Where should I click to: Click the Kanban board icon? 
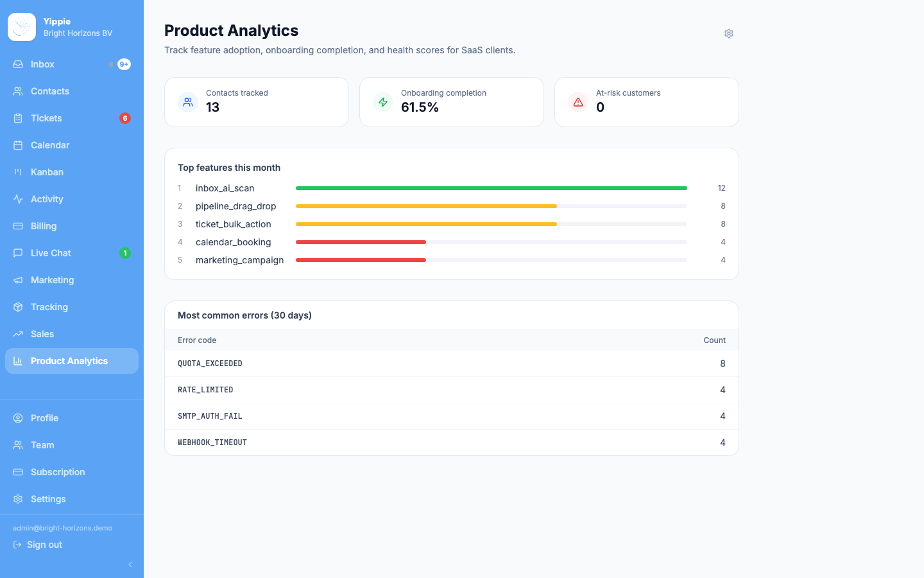(x=18, y=172)
